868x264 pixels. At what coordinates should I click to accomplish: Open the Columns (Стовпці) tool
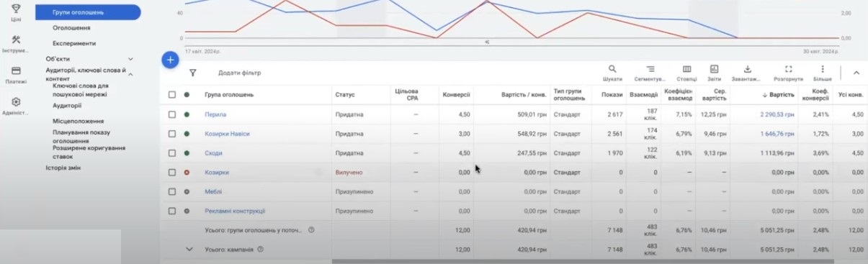pyautogui.click(x=686, y=69)
